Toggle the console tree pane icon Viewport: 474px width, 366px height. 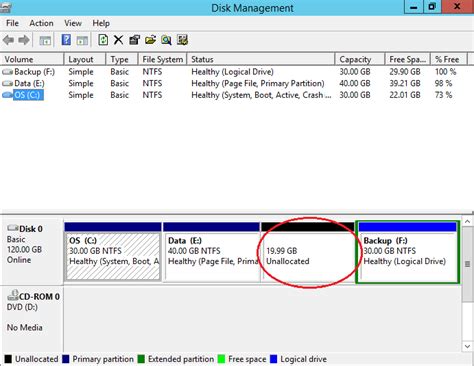coord(45,40)
